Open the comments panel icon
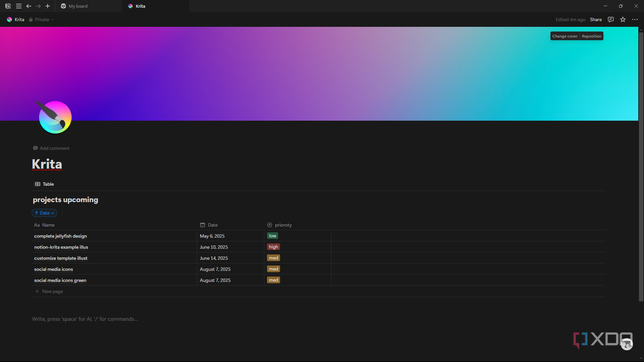Image resolution: width=644 pixels, height=362 pixels. click(x=611, y=19)
